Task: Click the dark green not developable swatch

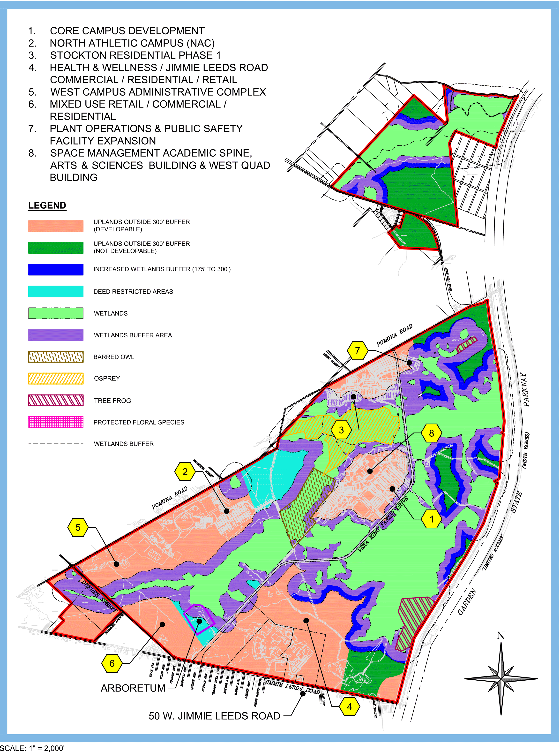Action: coord(56,248)
